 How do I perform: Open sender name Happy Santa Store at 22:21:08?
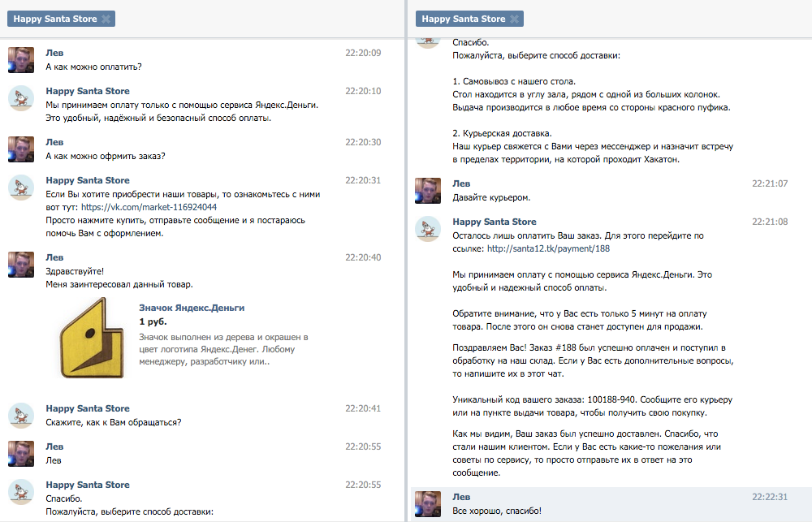point(495,222)
